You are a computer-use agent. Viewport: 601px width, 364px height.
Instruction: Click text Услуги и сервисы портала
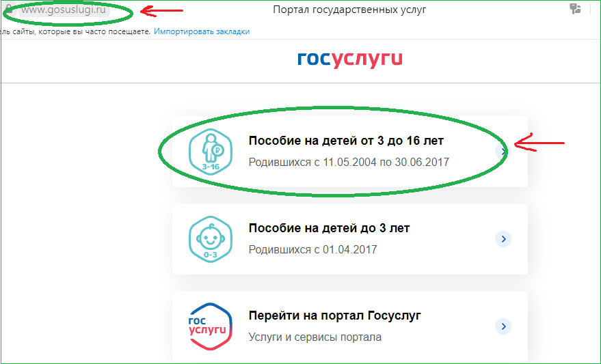pyautogui.click(x=315, y=337)
